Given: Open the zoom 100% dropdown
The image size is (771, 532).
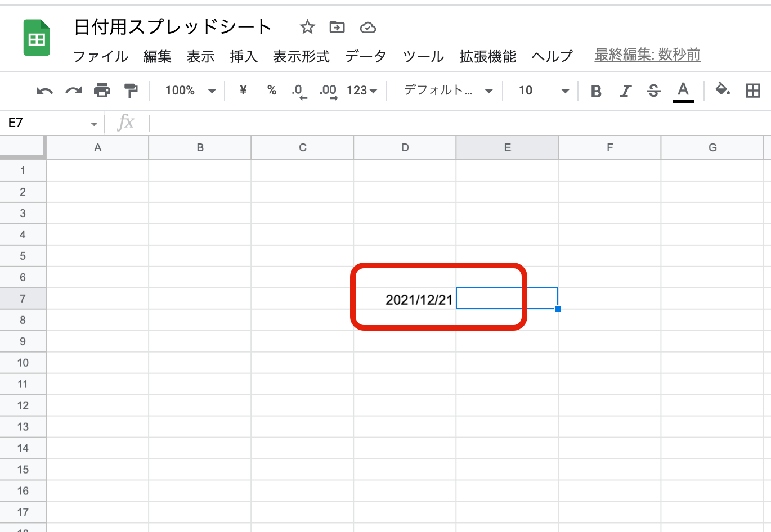Looking at the screenshot, I should [x=190, y=91].
